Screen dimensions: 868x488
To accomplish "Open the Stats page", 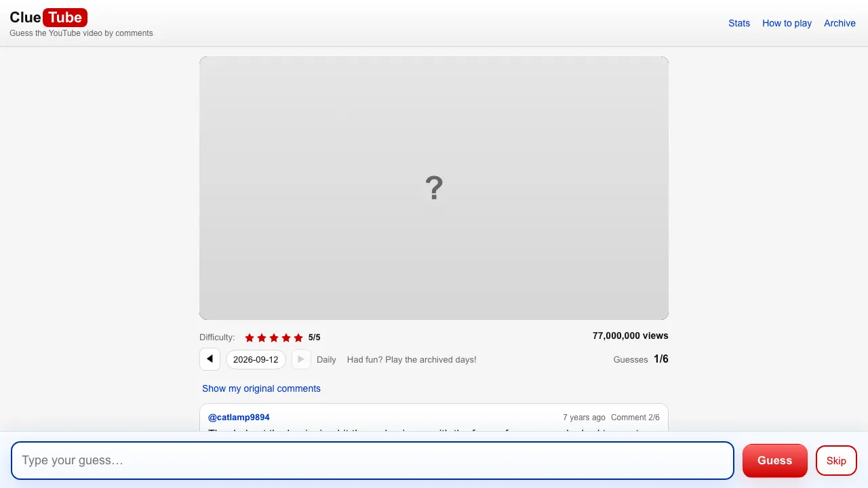I will coord(739,23).
